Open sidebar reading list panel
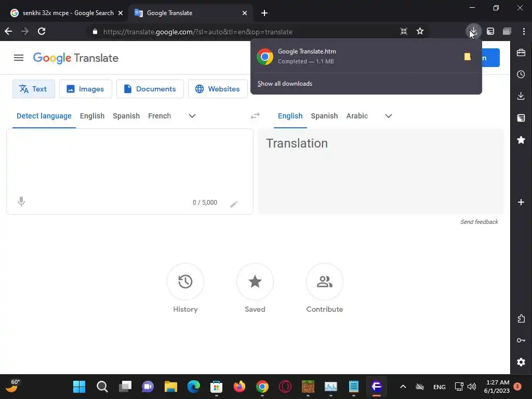 [x=521, y=118]
